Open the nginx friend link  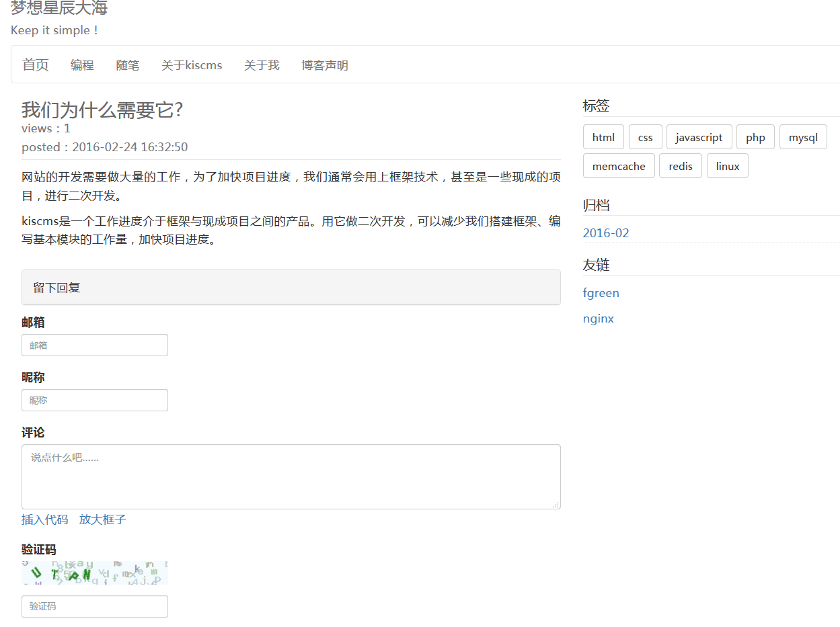tap(599, 319)
